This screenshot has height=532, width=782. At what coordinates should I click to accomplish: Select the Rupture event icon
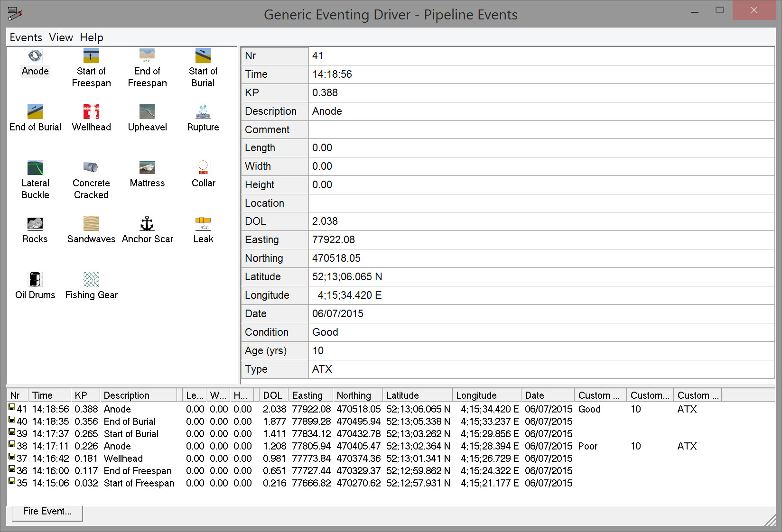point(203,112)
